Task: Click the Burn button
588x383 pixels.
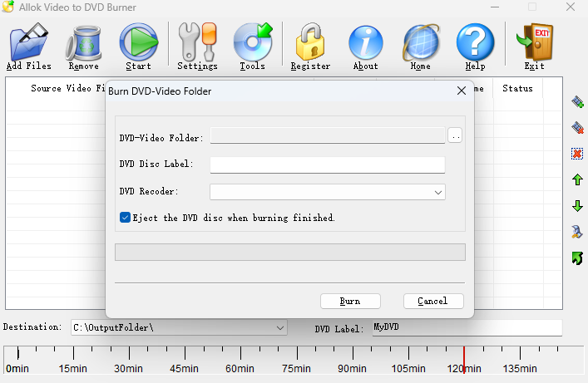Action: click(x=350, y=302)
